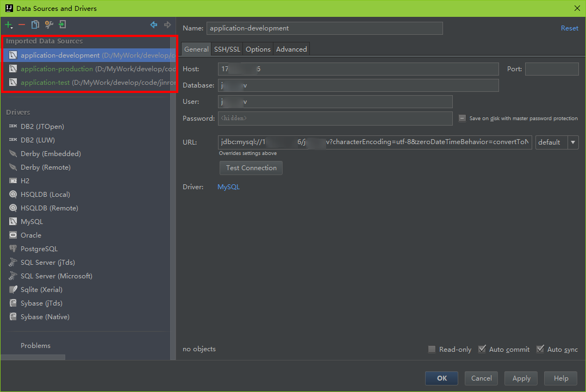The image size is (586, 392).
Task: Open the URL type default dropdown
Action: [x=557, y=142]
